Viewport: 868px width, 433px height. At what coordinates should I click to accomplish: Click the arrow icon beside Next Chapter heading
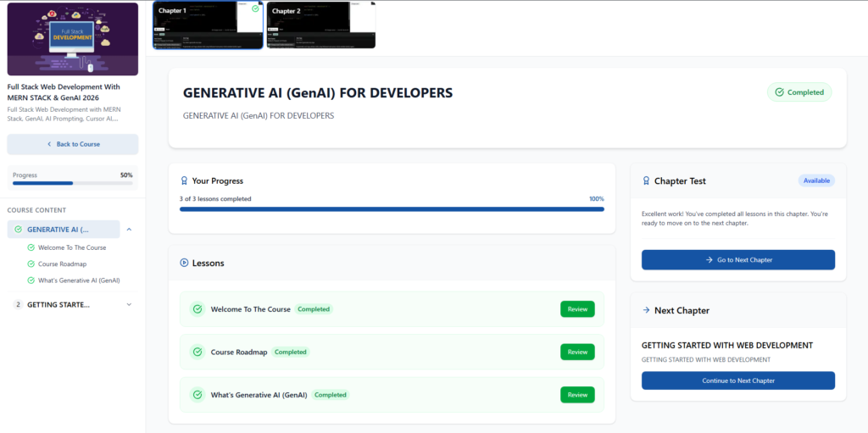click(x=646, y=310)
